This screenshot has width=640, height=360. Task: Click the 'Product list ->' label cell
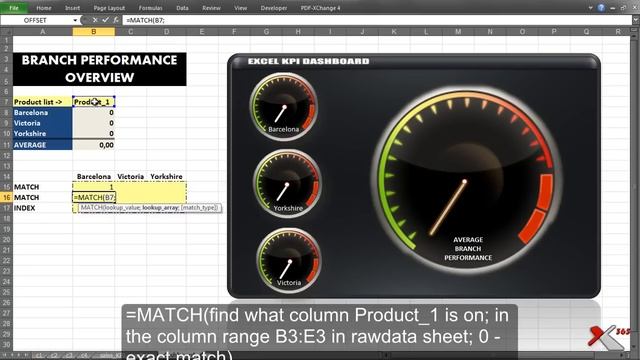pos(42,102)
